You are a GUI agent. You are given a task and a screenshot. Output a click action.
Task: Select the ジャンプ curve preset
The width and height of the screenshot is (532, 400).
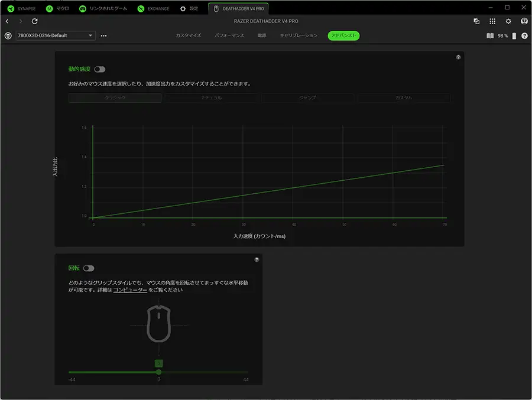(x=308, y=97)
